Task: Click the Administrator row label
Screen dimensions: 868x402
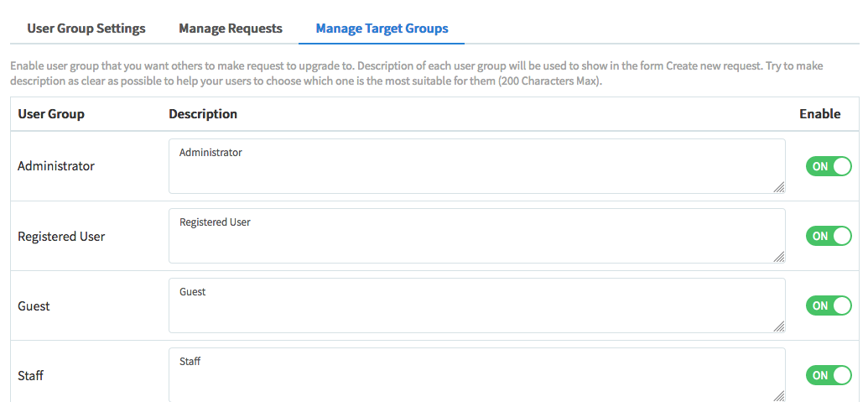Action: pyautogui.click(x=56, y=166)
